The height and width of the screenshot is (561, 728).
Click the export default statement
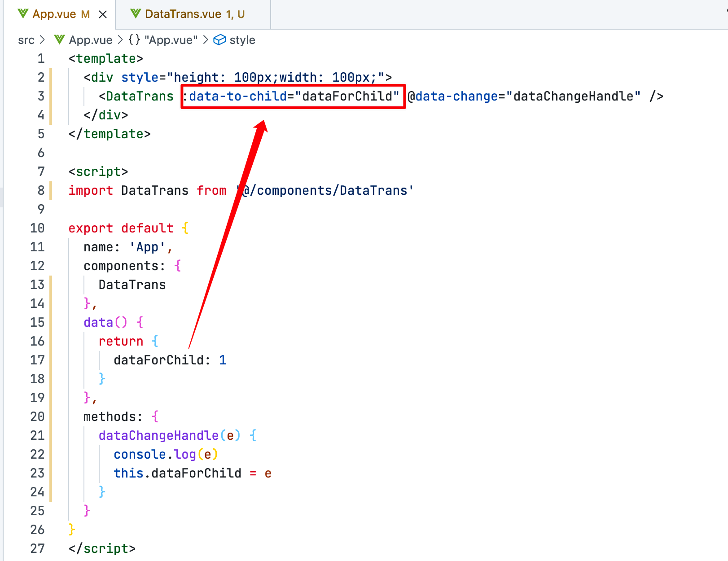click(x=121, y=228)
